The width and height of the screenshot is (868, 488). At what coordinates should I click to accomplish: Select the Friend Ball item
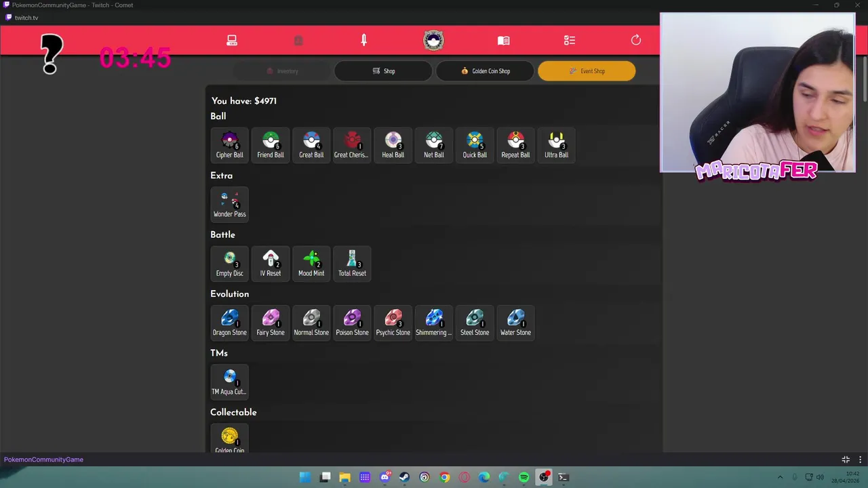point(271,145)
